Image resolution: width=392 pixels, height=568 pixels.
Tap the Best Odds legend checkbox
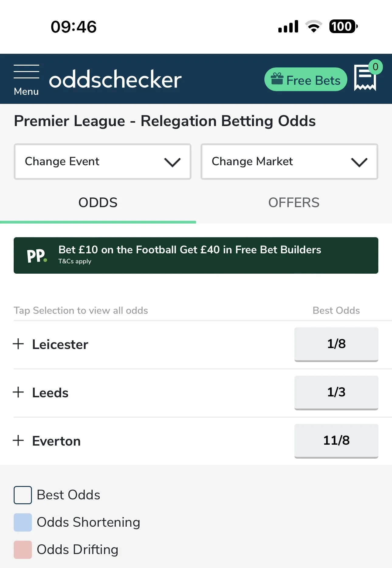pyautogui.click(x=23, y=495)
